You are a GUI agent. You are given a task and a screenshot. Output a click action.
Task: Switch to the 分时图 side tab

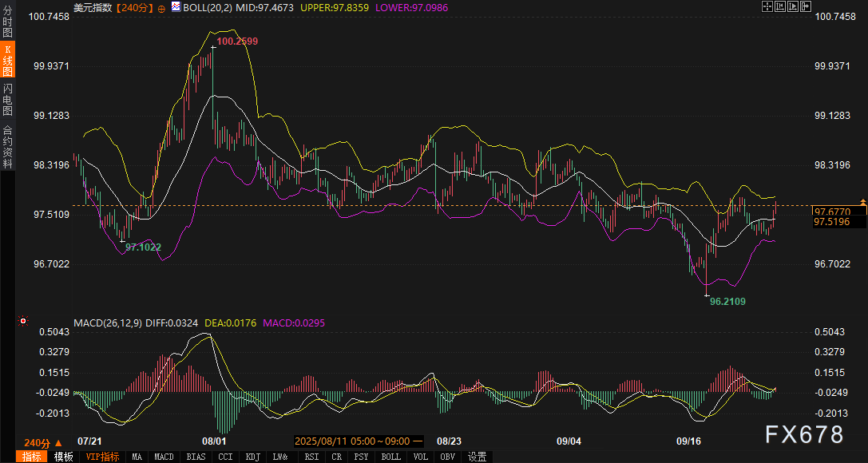pyautogui.click(x=7, y=24)
